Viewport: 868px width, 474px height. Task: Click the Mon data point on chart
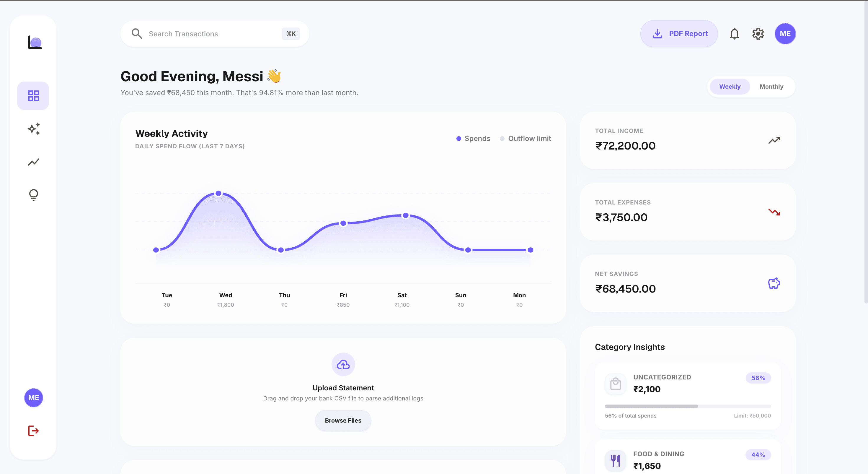coord(530,250)
